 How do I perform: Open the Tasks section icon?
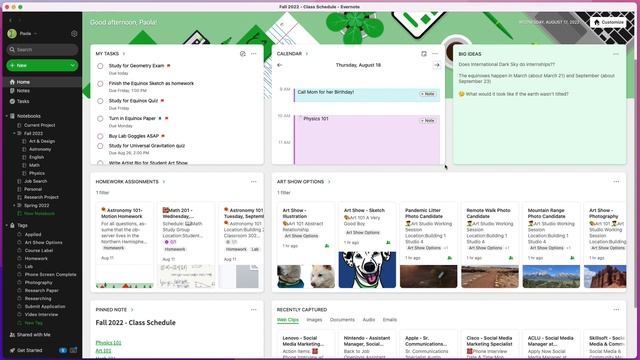pos(12,101)
